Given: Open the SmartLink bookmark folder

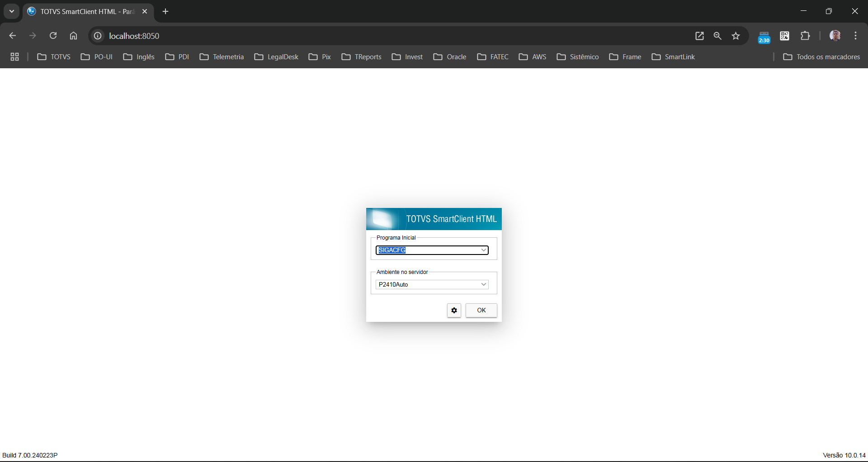Looking at the screenshot, I should pos(673,57).
